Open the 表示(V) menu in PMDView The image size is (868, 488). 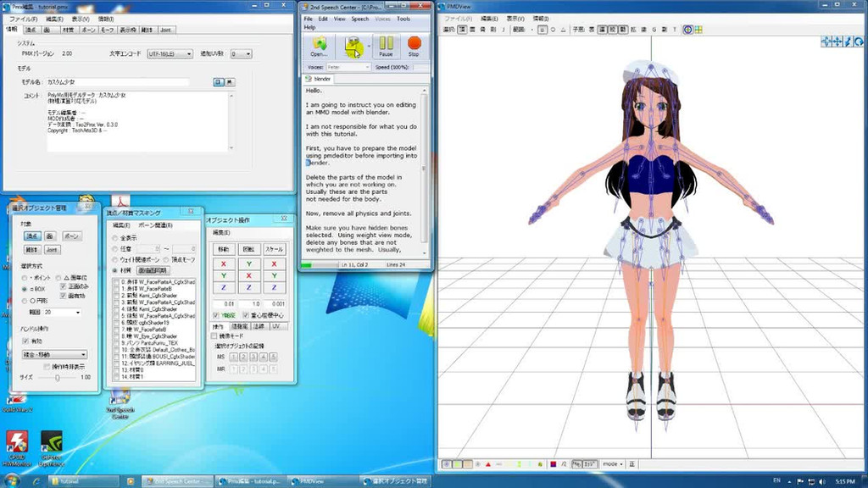point(515,19)
